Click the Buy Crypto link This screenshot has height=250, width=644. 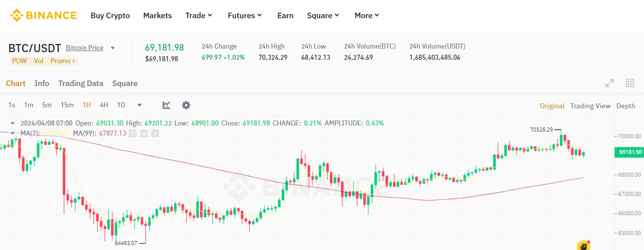110,16
